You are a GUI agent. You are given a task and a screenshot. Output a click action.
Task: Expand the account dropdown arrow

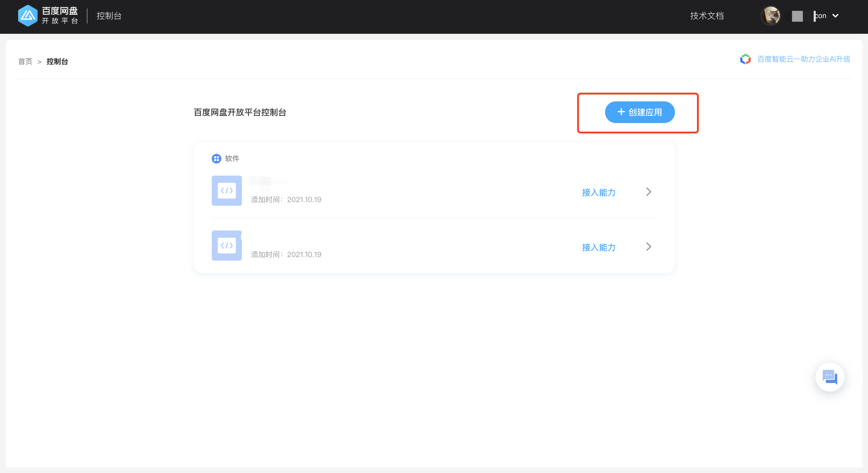click(x=835, y=16)
